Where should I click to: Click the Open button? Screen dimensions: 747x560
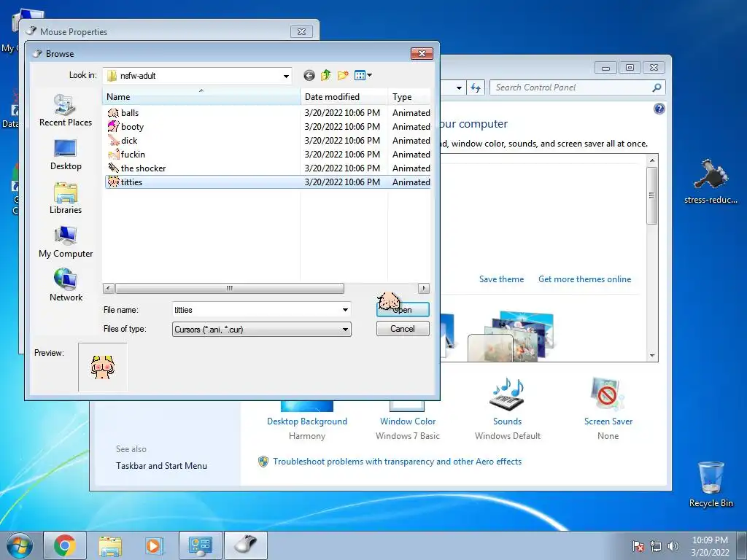(403, 310)
